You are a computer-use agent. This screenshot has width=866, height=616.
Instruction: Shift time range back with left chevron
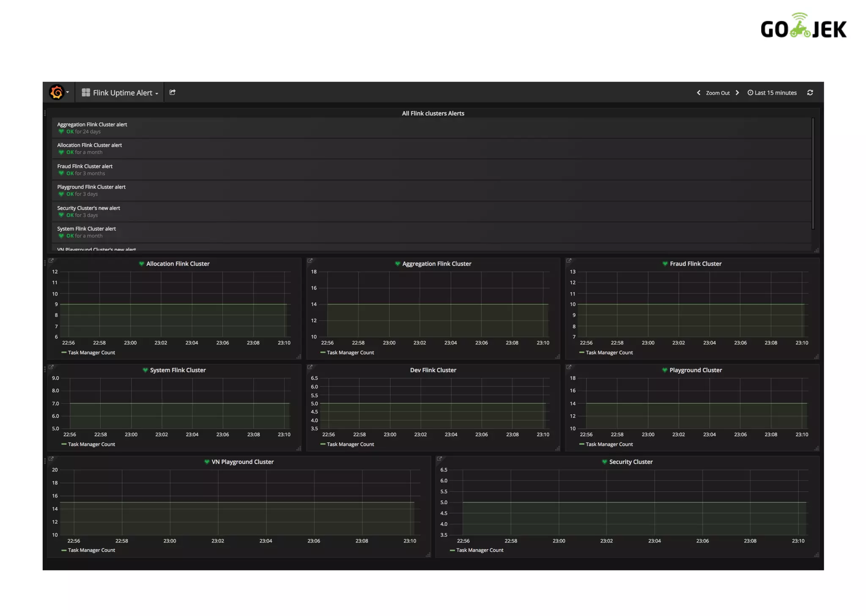coord(699,93)
